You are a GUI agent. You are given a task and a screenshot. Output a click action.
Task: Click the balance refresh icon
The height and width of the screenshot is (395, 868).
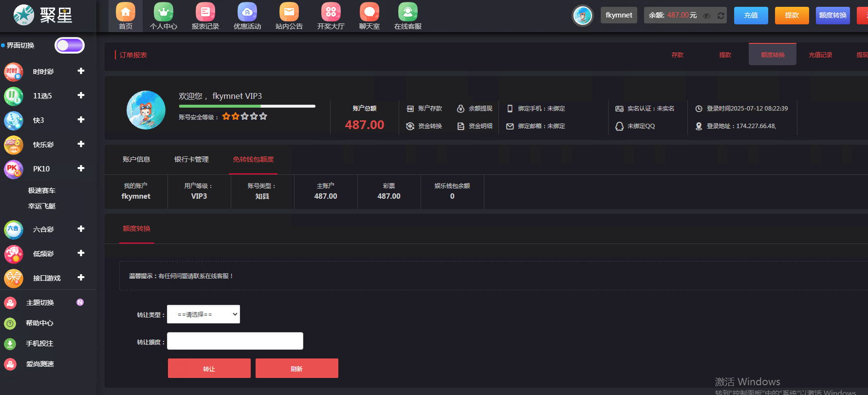tap(720, 16)
